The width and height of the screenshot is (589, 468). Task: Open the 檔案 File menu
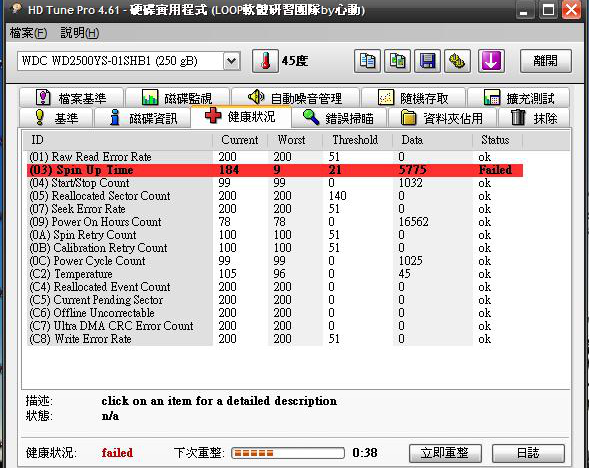click(x=28, y=33)
